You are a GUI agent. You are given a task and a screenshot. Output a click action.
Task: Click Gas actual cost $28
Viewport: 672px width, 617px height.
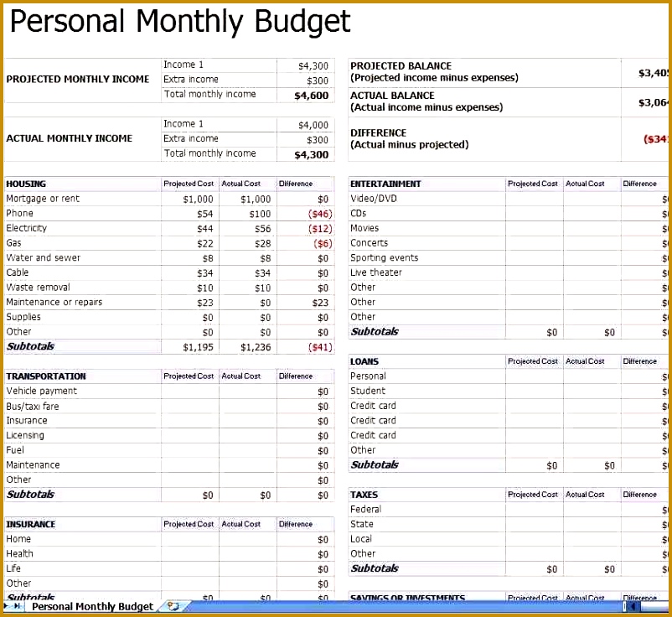tap(263, 244)
